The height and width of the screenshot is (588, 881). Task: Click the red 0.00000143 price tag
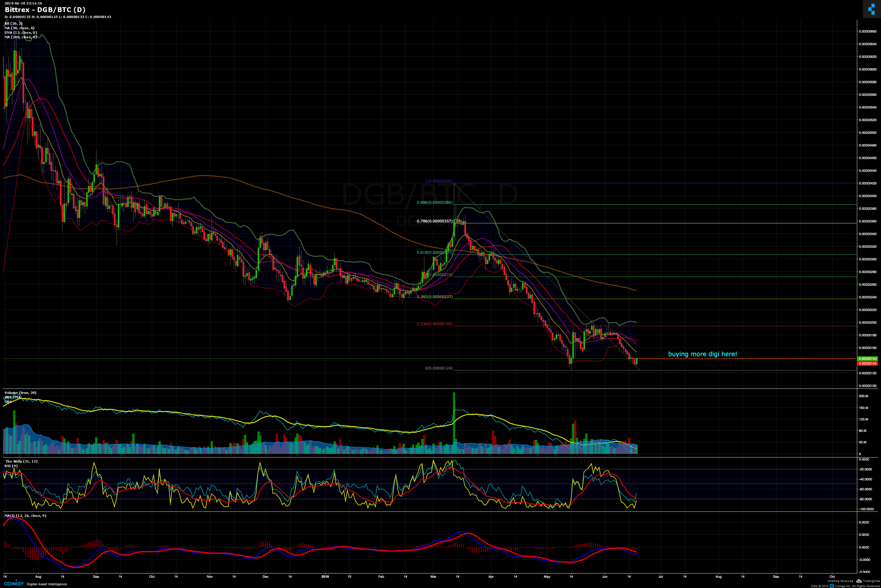click(868, 364)
